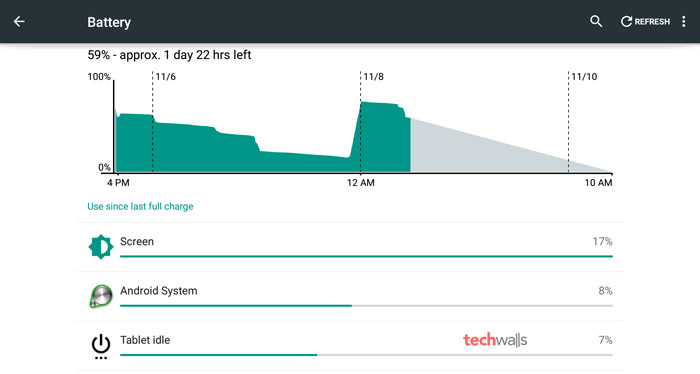Click the 11/6 date marker

[166, 77]
